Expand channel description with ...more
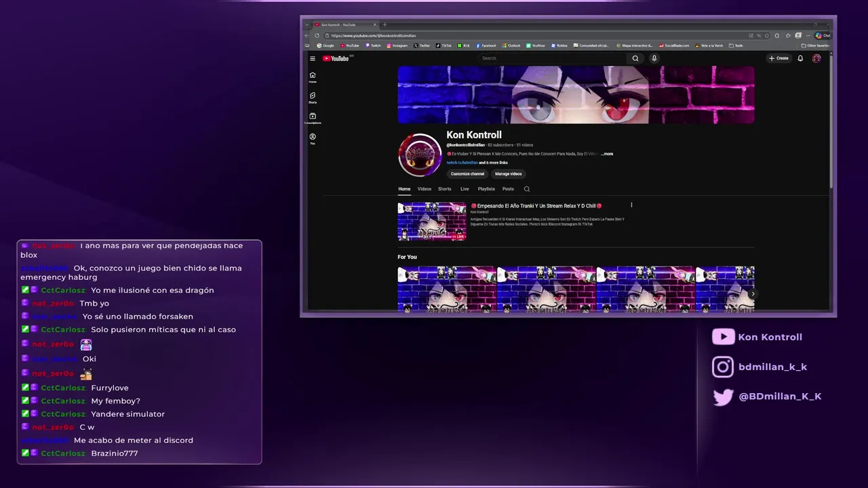 pos(607,154)
